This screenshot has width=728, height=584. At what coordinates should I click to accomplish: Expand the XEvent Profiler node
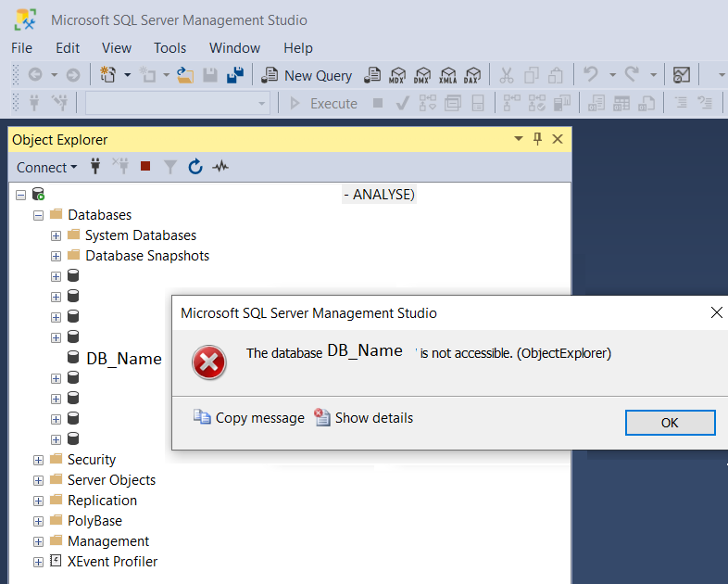pyautogui.click(x=38, y=563)
